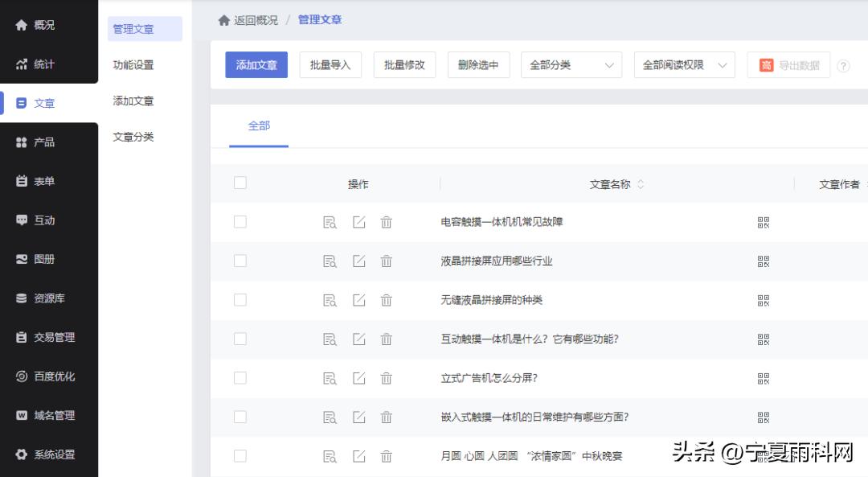
Task: Show the QR code for 互动触摸一体机是什么?
Action: 762,339
